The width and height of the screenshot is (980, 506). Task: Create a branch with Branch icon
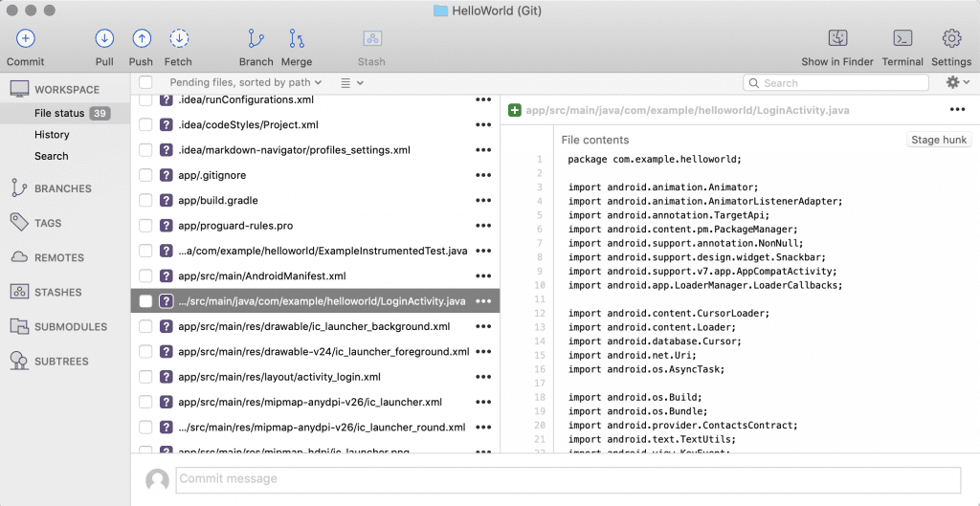point(256,38)
